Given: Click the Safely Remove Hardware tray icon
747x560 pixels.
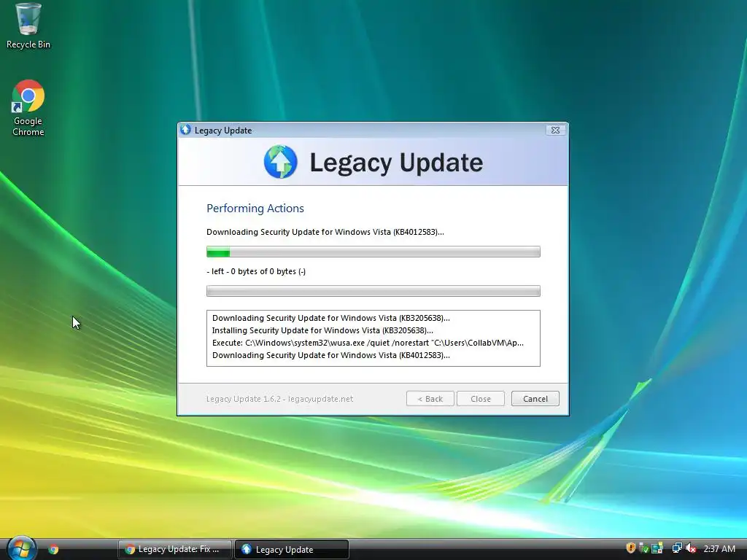Looking at the screenshot, I should point(643,548).
